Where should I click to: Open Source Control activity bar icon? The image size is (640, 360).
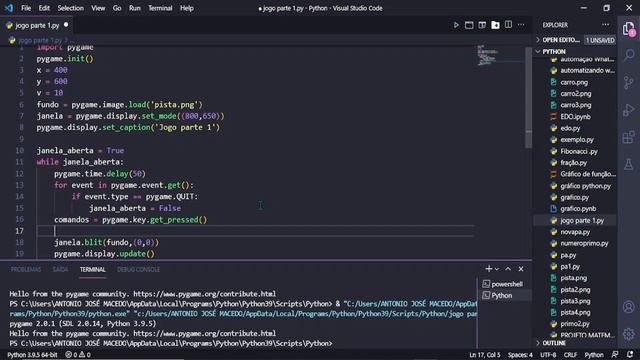click(x=629, y=82)
